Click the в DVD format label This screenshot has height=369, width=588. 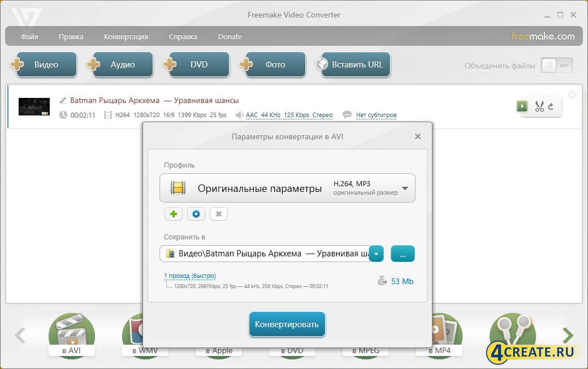tap(292, 351)
